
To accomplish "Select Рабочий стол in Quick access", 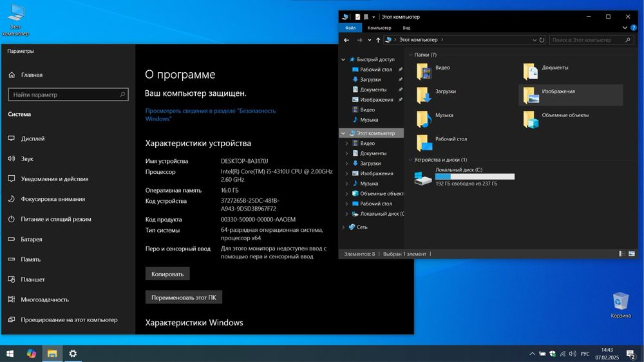I will point(376,70).
